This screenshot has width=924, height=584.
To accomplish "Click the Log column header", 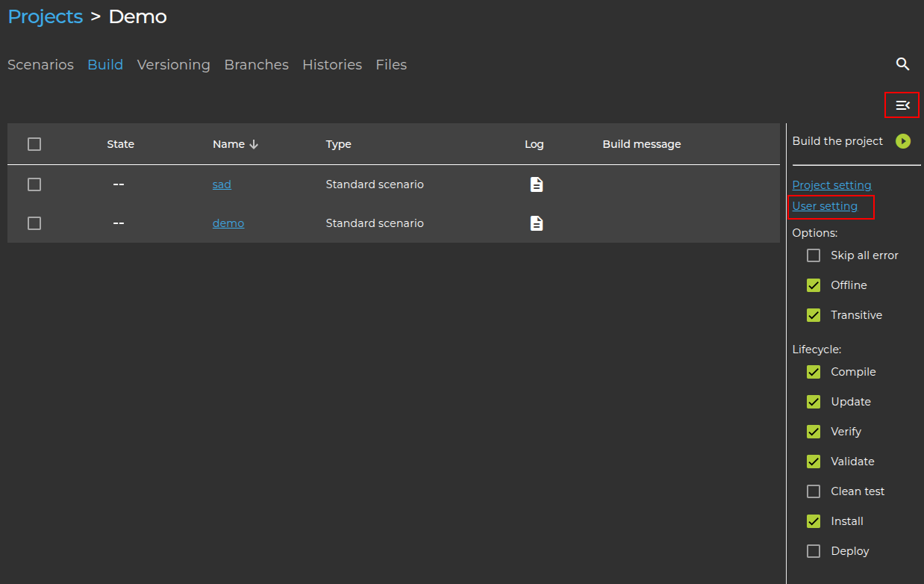I will (534, 144).
